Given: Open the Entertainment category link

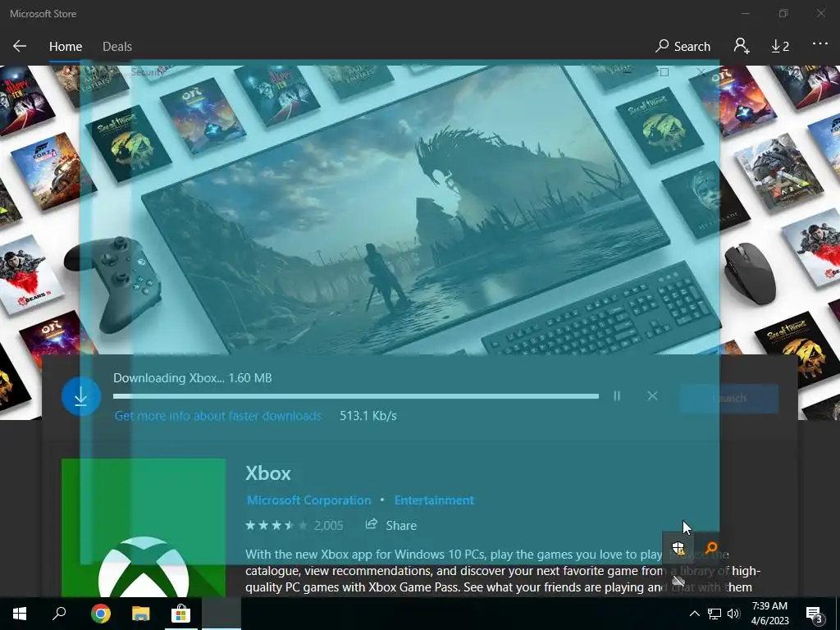Looking at the screenshot, I should click(434, 500).
